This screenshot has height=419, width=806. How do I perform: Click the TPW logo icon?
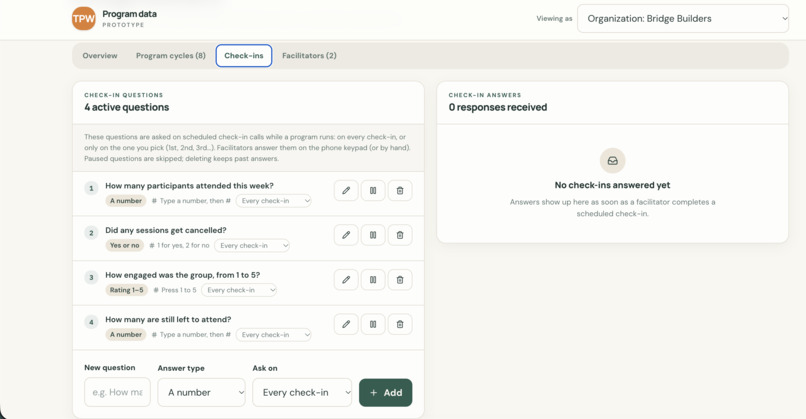tap(84, 19)
